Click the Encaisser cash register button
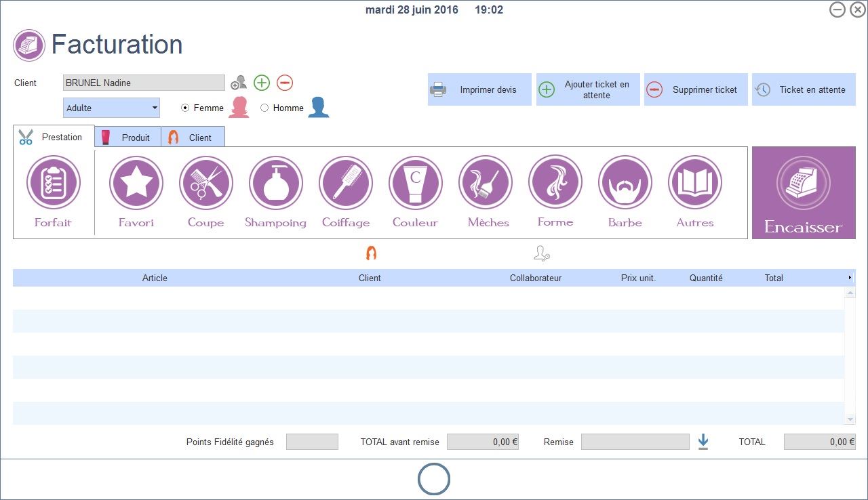 click(804, 193)
